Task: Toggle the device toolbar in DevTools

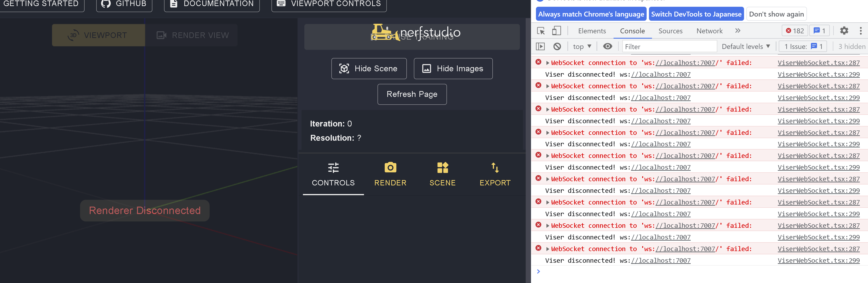Action: click(x=557, y=31)
